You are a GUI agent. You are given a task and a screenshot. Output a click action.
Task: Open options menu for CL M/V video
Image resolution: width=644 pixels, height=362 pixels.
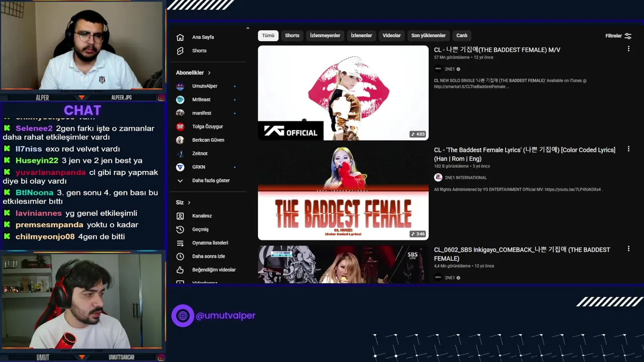(628, 49)
